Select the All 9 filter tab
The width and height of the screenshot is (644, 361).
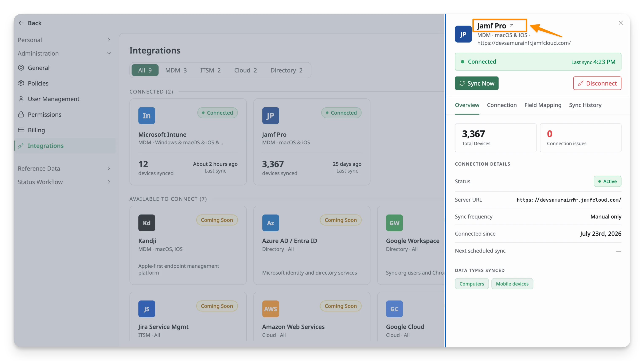[x=145, y=70]
